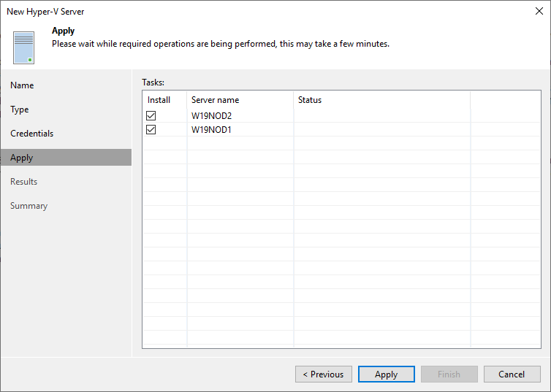This screenshot has height=392, width=551.
Task: Select the W19NOD1 server row
Action: click(341, 129)
